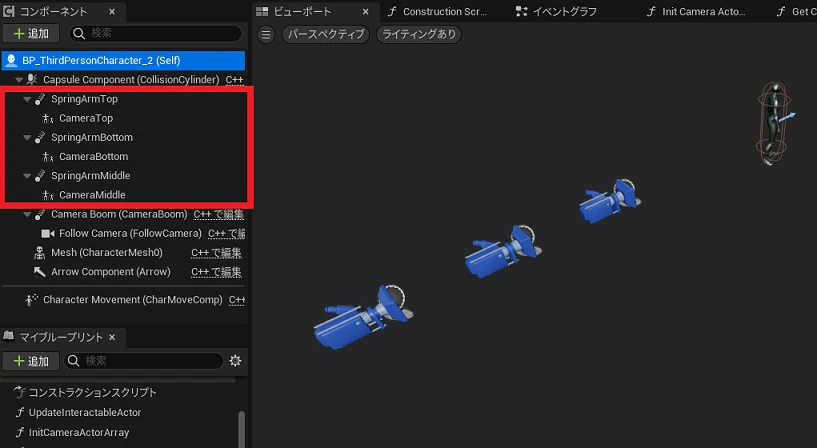Viewport: 817px width, 448px height.
Task: Select the CameraTop child actor icon
Action: 47,118
